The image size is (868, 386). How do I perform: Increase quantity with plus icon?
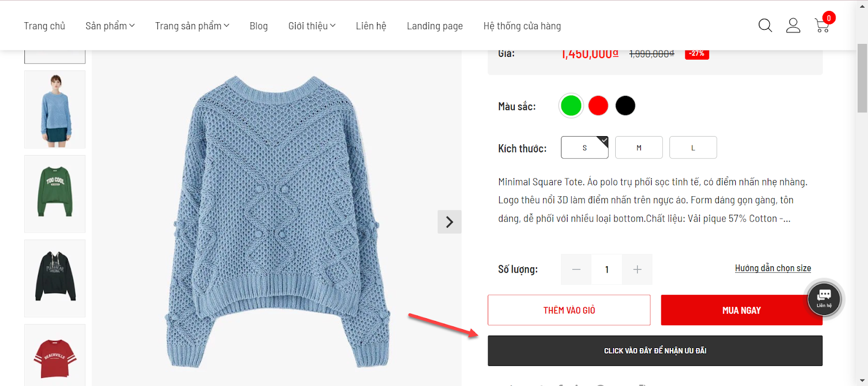click(637, 269)
